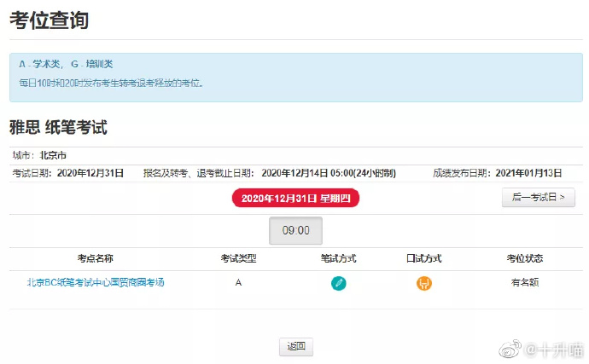The width and height of the screenshot is (589, 364).
Task: Click the 返回 button
Action: 296,347
